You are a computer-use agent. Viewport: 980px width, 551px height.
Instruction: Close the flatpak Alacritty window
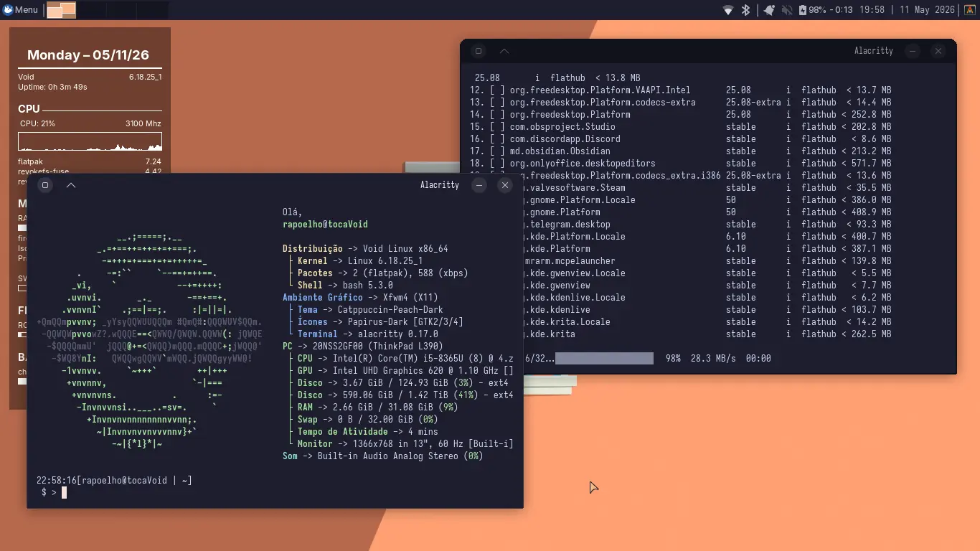[x=938, y=51]
